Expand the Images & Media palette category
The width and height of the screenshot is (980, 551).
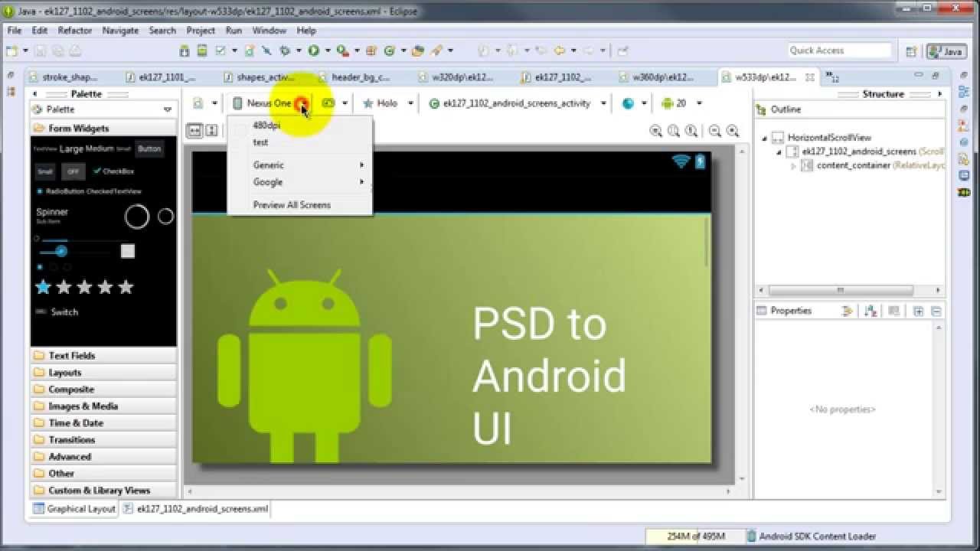103,406
